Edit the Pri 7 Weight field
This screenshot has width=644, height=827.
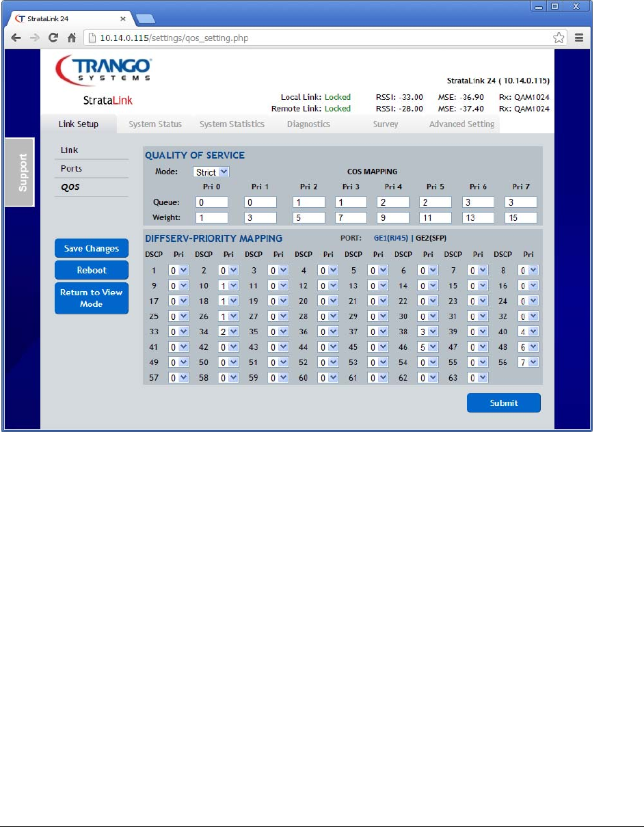521,217
